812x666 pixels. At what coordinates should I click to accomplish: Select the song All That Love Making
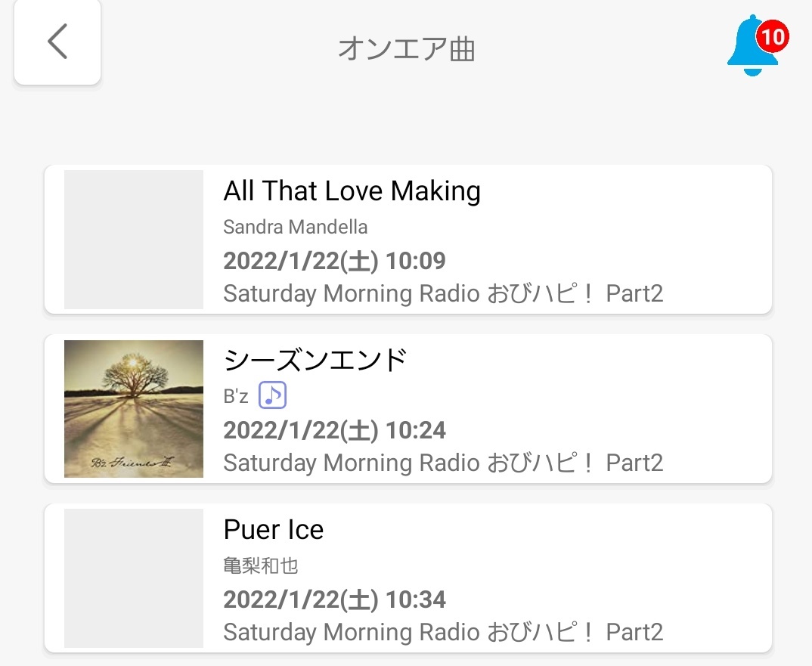pos(352,191)
